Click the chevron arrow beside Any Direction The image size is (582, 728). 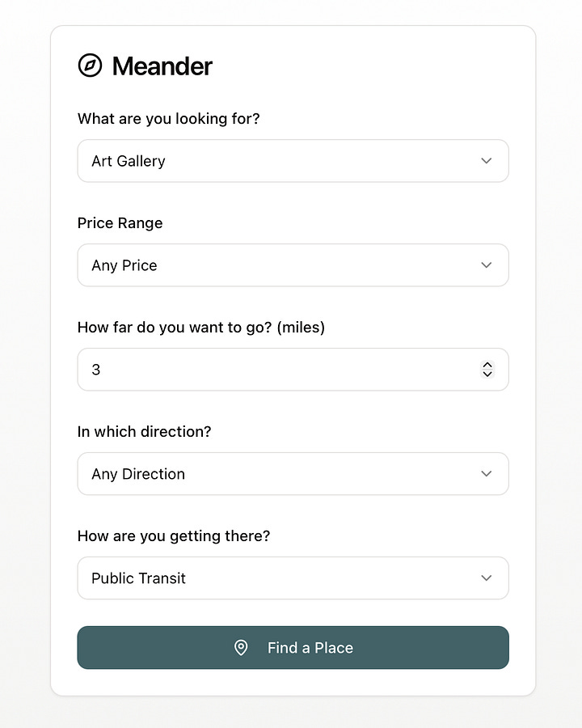coord(486,474)
